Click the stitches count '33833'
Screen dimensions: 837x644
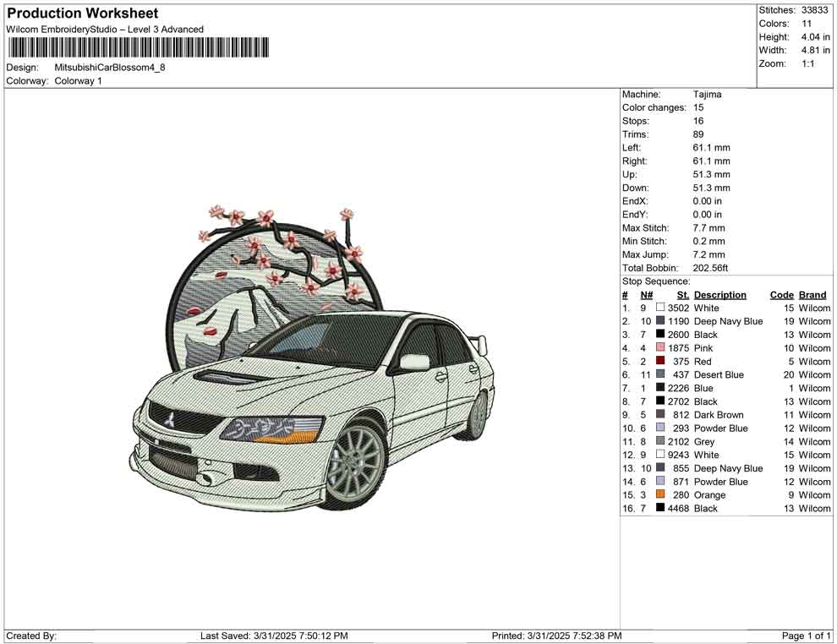(814, 10)
